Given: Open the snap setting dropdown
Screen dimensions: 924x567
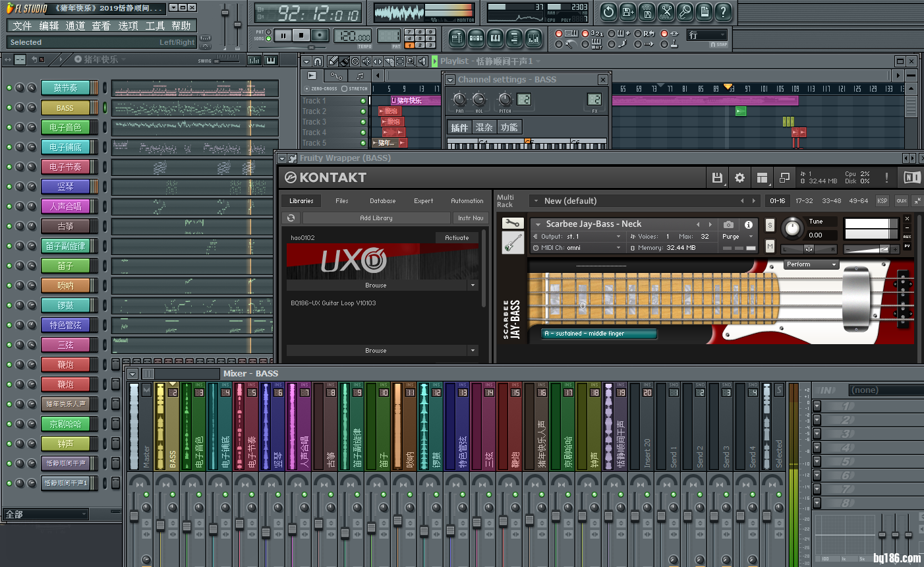Looking at the screenshot, I should pyautogui.click(x=707, y=35).
